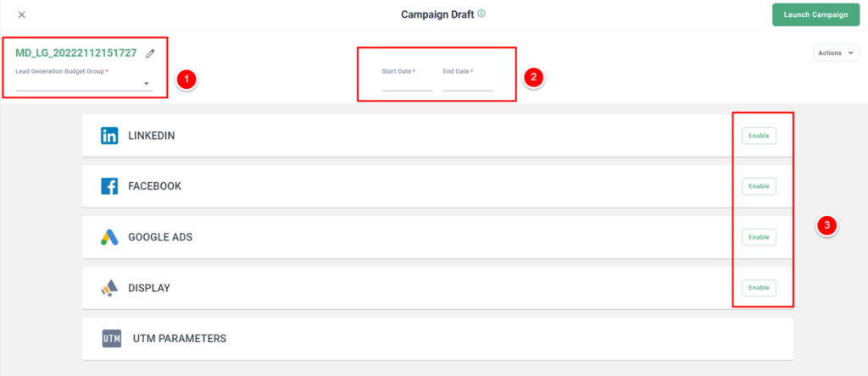This screenshot has width=868, height=376.
Task: Click the End Date field
Action: [468, 84]
